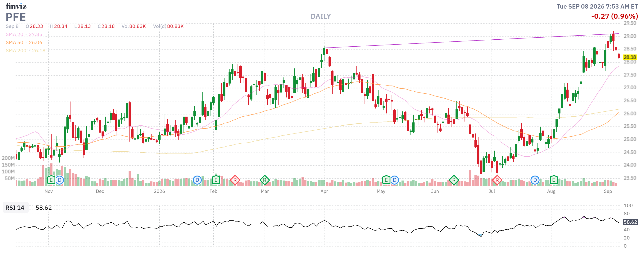Open the August earnings E marker
The height and width of the screenshot is (253, 644).
(x=554, y=180)
